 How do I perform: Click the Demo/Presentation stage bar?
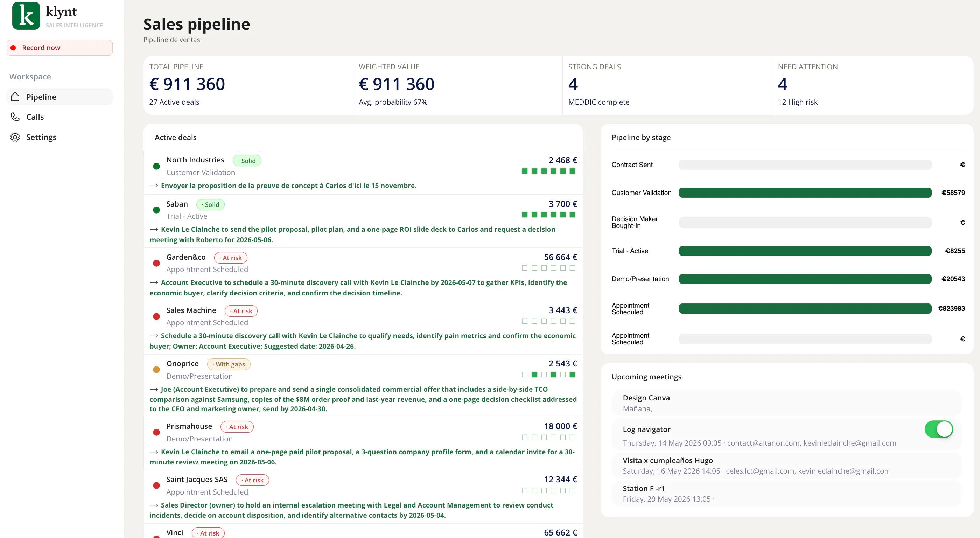click(805, 279)
